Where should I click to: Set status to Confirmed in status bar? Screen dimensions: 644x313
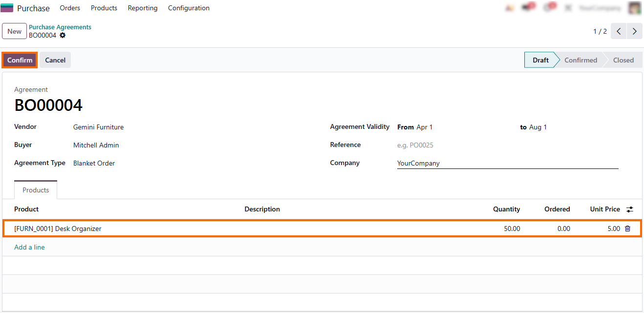tap(580, 60)
